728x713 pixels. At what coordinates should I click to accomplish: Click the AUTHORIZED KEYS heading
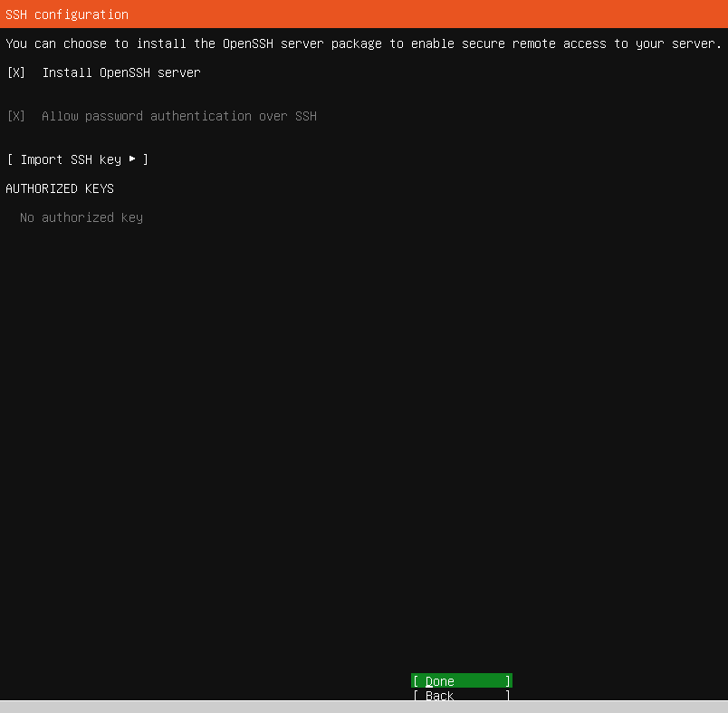[60, 188]
